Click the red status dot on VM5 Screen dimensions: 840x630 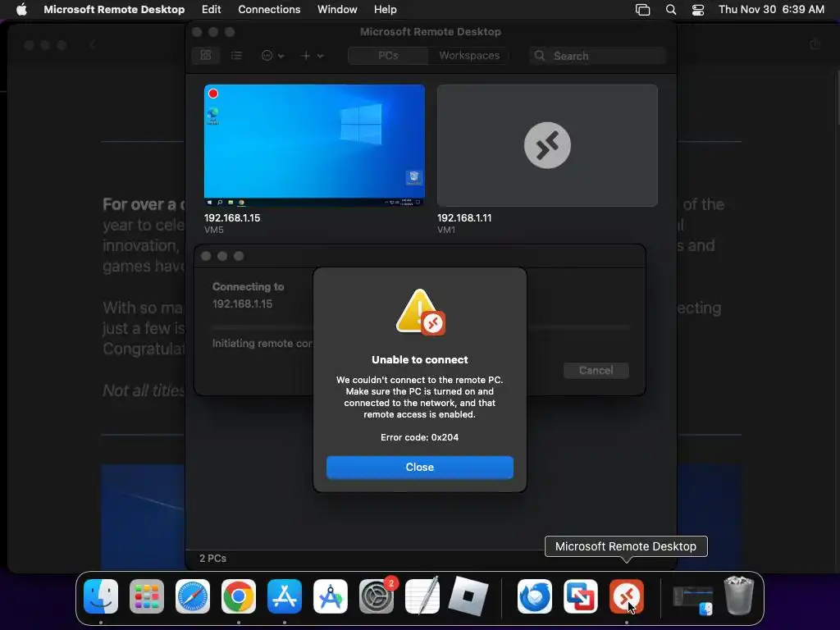tap(213, 94)
